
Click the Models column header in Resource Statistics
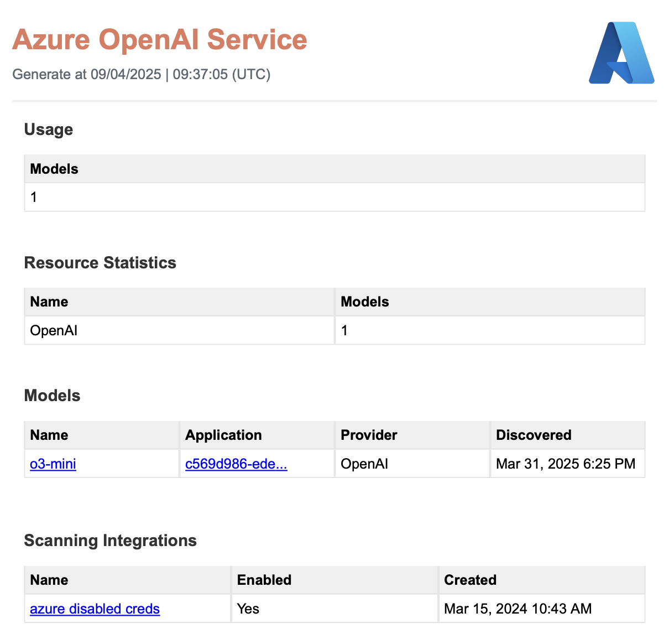click(x=365, y=302)
